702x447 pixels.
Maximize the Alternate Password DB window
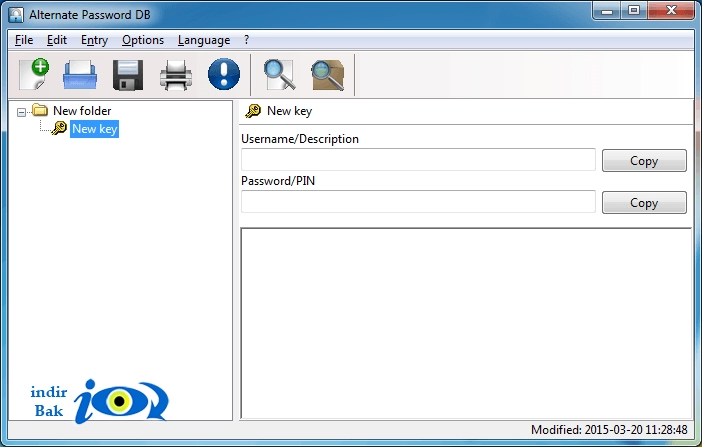pos(634,11)
